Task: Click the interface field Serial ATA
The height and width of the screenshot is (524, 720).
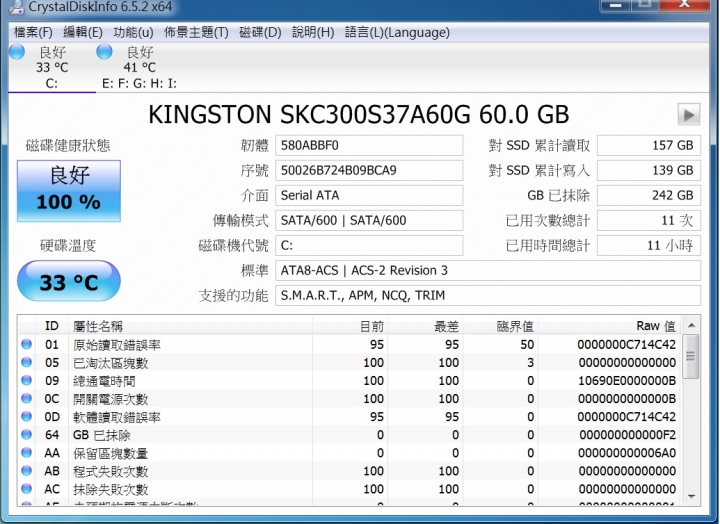Action: (x=369, y=196)
